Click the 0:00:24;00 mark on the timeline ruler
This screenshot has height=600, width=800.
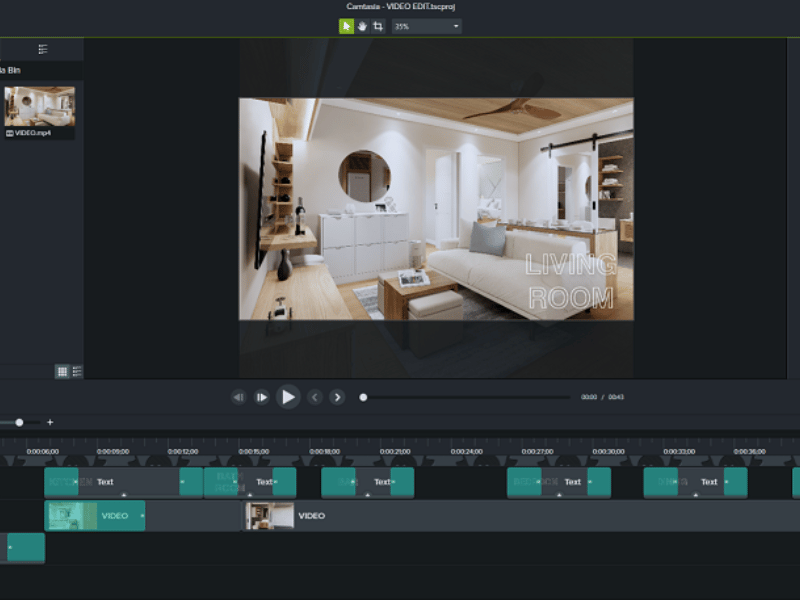pyautogui.click(x=466, y=452)
